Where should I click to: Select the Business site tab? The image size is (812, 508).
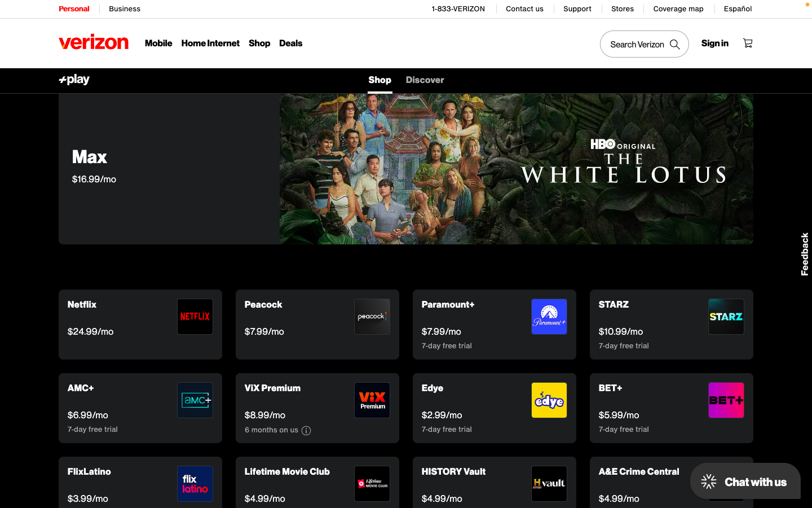coord(125,9)
